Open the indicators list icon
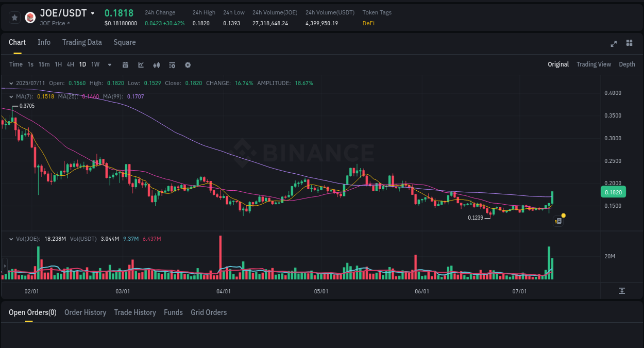644x348 pixels. click(172, 64)
